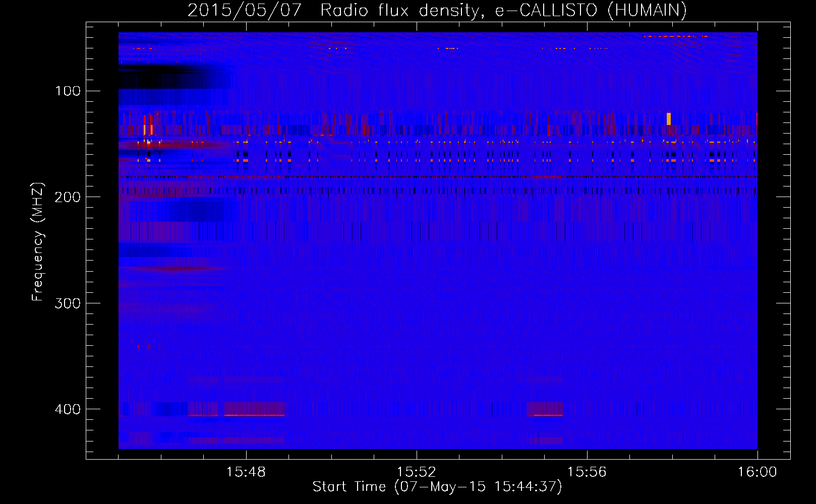
Task: Click the 'Start Time (07-May-15 15:44:37)' label
Action: tap(437, 486)
